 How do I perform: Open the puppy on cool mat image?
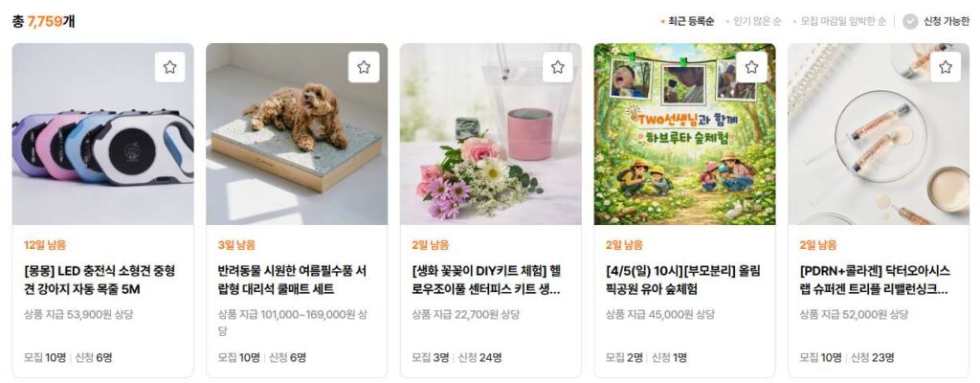pos(297,134)
